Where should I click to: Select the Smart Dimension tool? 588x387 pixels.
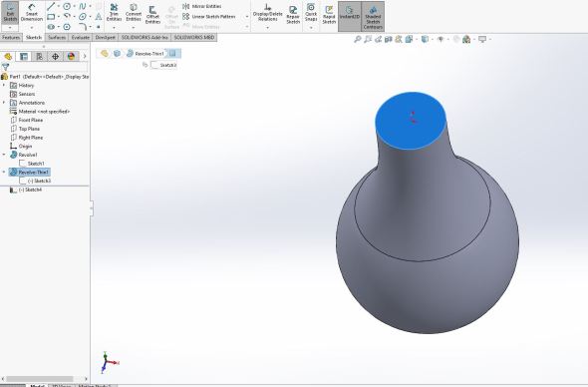[x=32, y=12]
